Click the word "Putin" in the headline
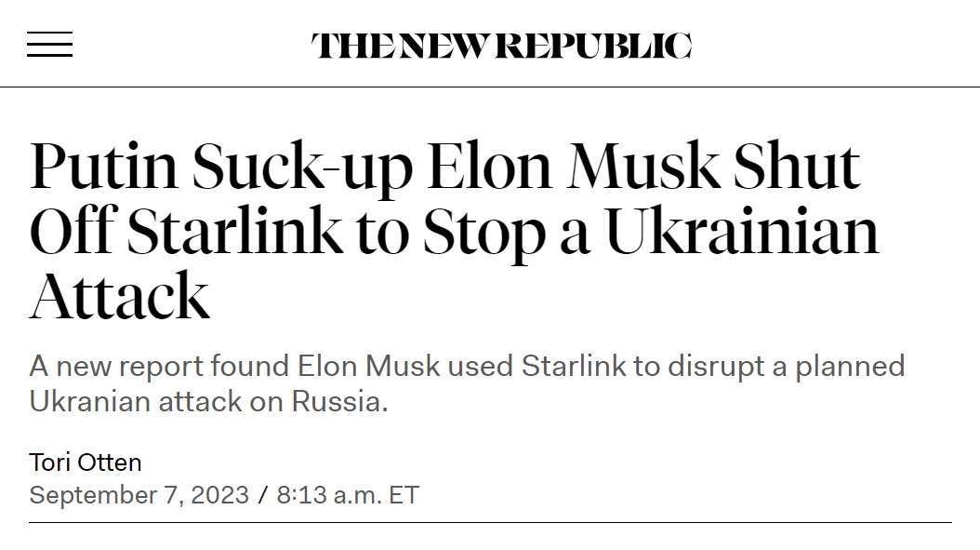The image size is (980, 550). click(104, 168)
